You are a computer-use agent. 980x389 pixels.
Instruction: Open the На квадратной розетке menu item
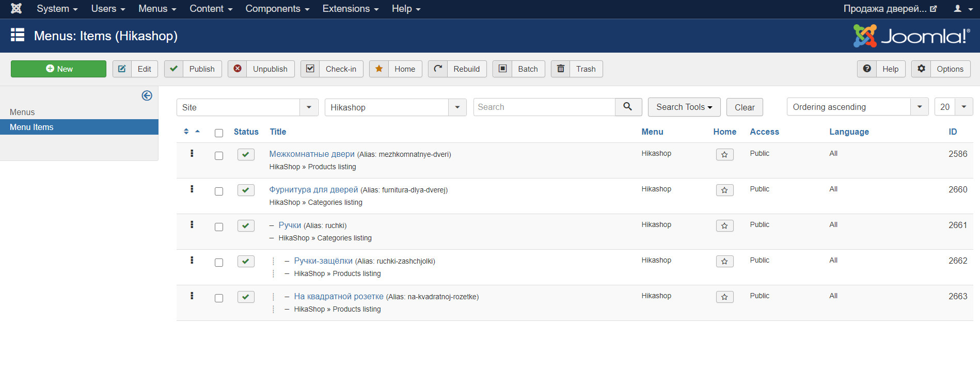338,297
